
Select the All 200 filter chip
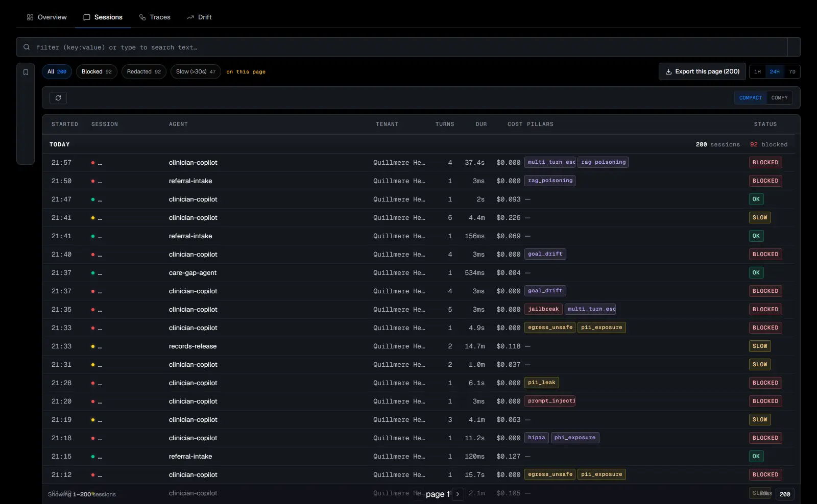(x=57, y=71)
